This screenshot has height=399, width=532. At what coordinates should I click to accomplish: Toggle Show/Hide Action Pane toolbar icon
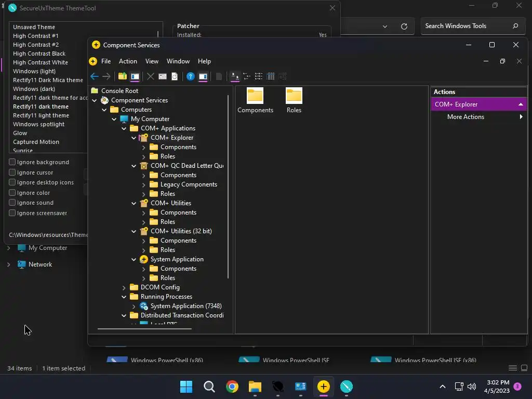click(x=203, y=76)
